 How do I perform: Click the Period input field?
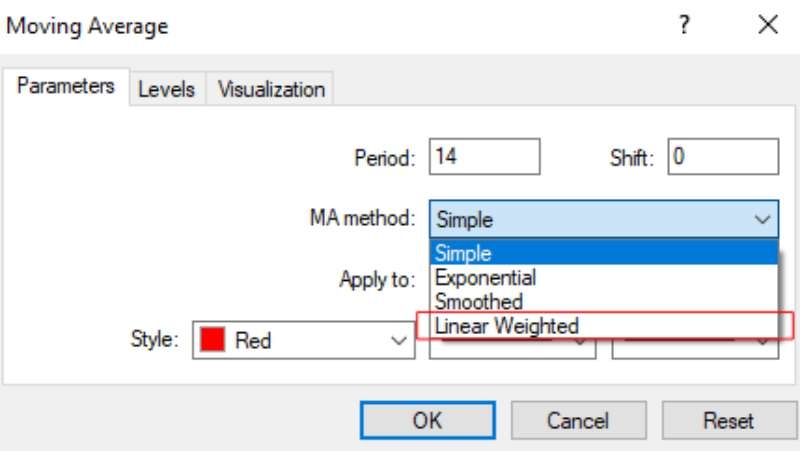484,156
